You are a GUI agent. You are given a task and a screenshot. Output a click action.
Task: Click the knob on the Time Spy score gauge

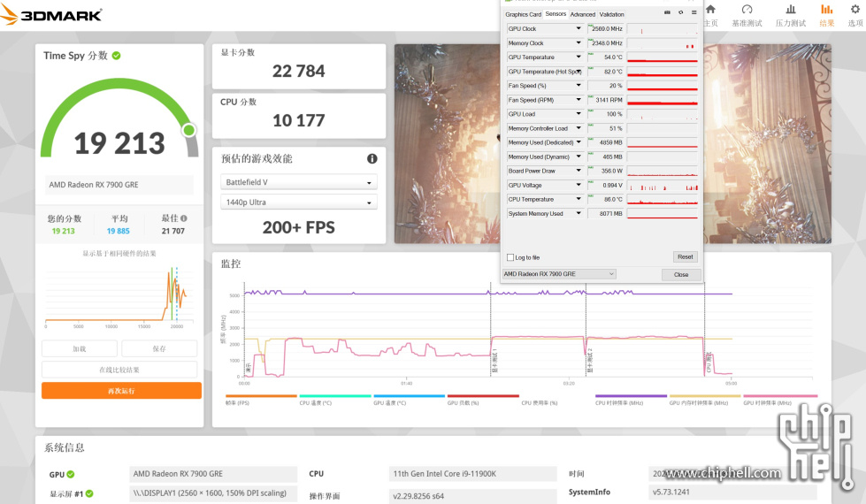pyautogui.click(x=189, y=130)
